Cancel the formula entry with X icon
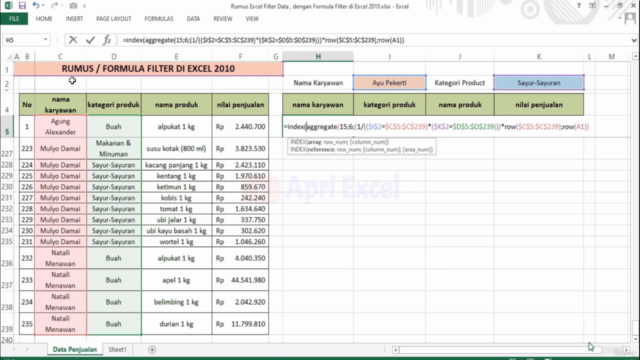 pos(73,40)
